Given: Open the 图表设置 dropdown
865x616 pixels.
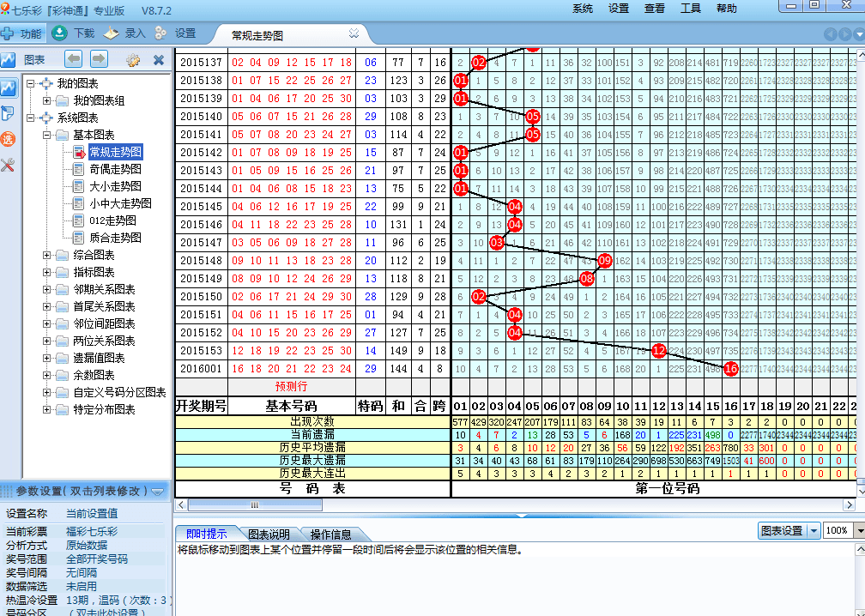Looking at the screenshot, I should [x=814, y=531].
